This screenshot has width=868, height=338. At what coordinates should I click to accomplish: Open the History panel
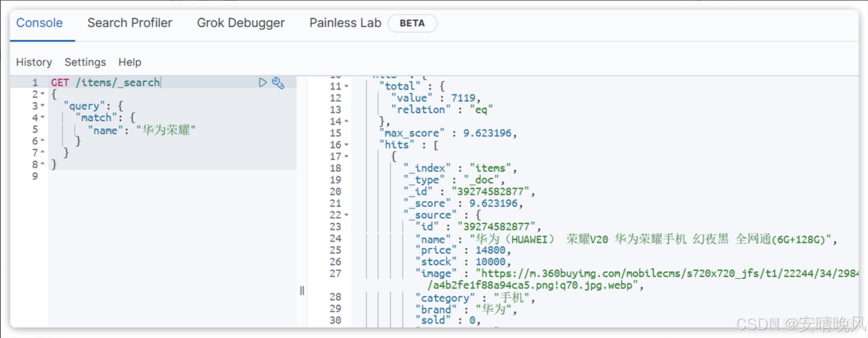tap(34, 62)
